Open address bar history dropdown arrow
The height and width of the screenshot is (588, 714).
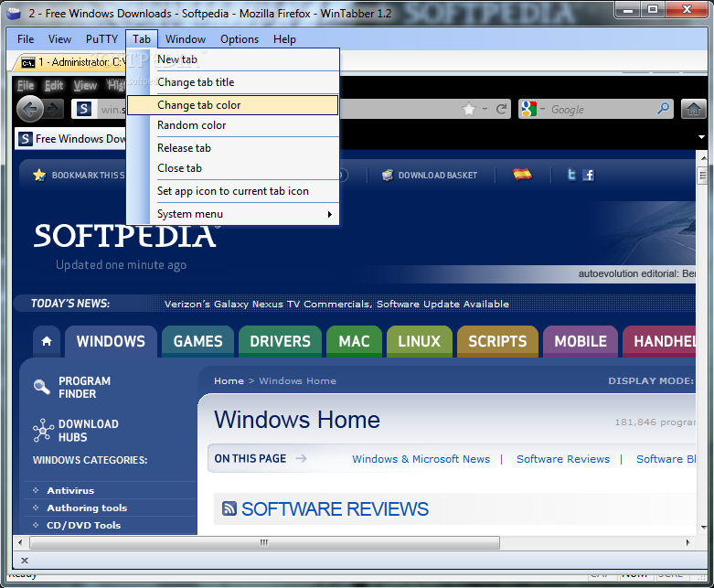pos(485,109)
